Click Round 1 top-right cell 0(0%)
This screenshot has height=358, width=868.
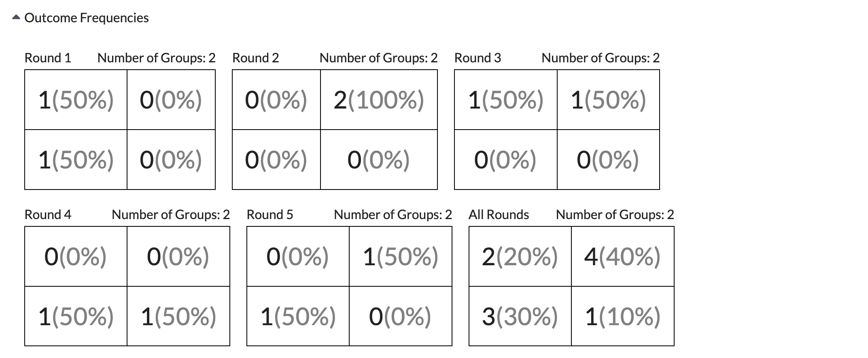click(x=171, y=100)
